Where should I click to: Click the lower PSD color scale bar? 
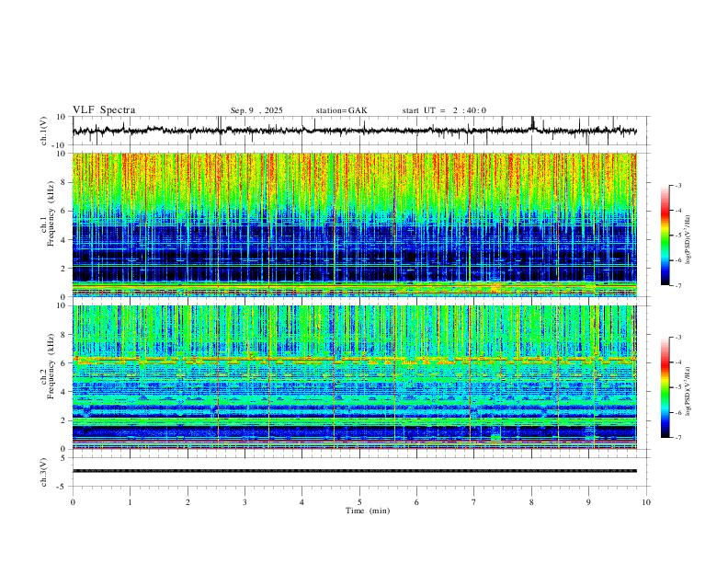pos(665,387)
